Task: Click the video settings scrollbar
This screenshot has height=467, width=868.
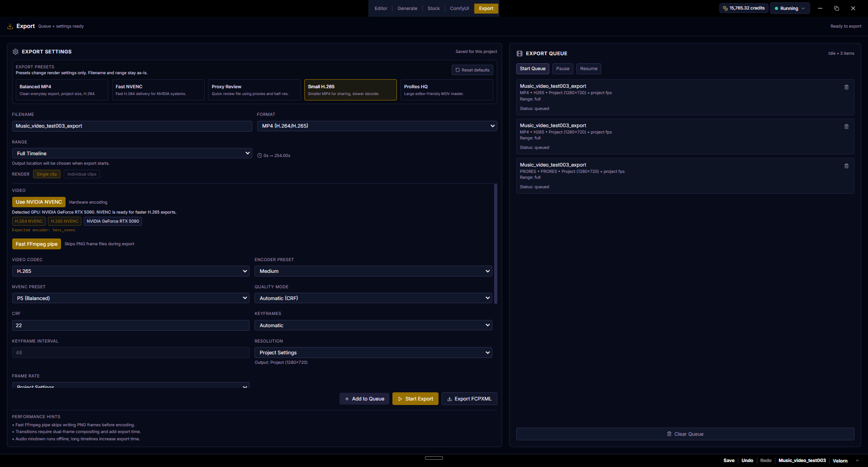Action: point(495,244)
